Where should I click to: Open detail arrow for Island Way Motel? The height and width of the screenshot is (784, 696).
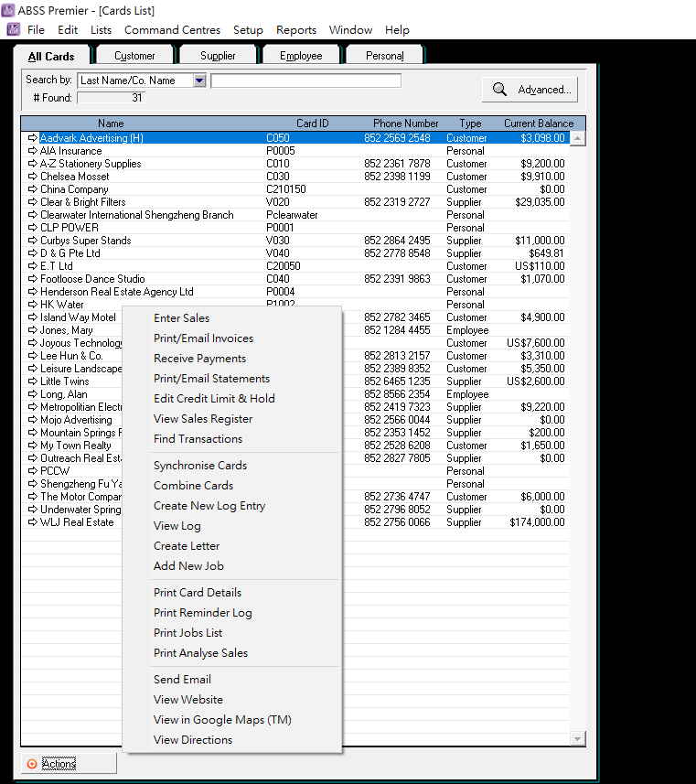tap(33, 317)
